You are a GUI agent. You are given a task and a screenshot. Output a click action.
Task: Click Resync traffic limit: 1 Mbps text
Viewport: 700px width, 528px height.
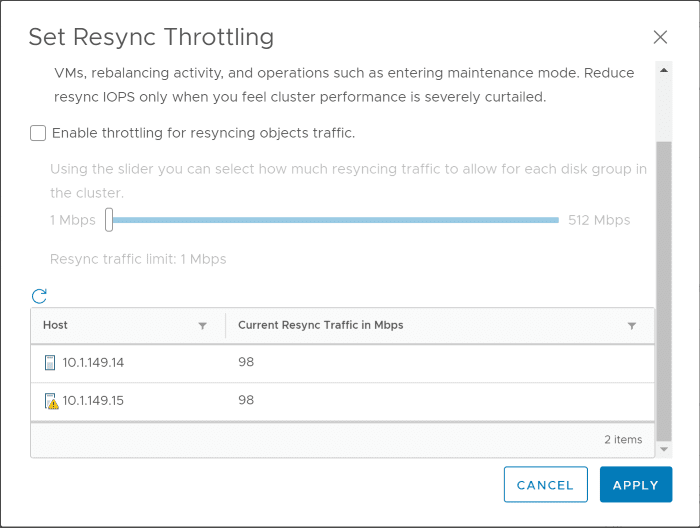138,259
